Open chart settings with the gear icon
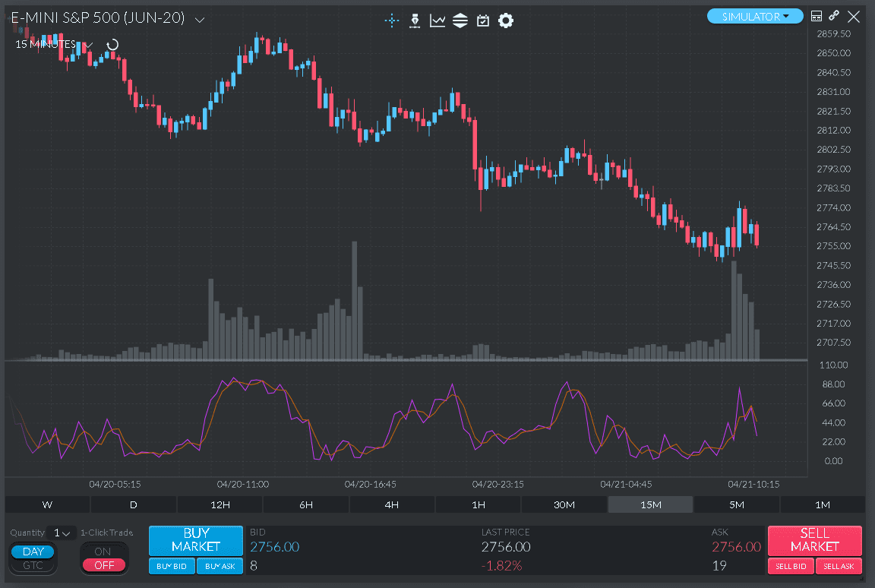875x588 pixels. [505, 21]
